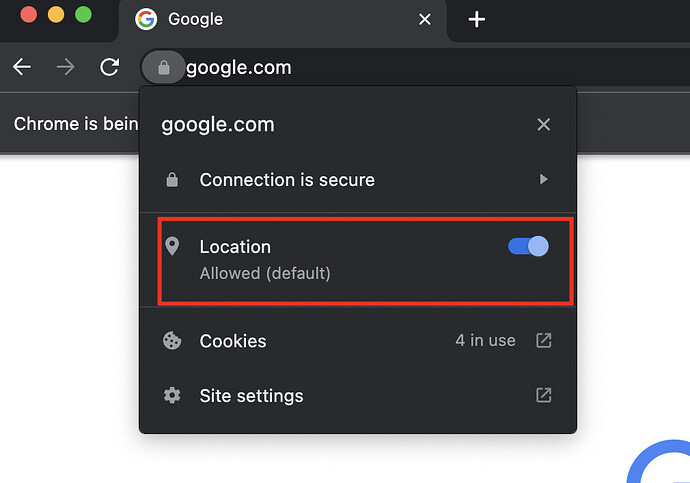Open Cookies external link icon
This screenshot has width=690, height=483.
[x=543, y=341]
